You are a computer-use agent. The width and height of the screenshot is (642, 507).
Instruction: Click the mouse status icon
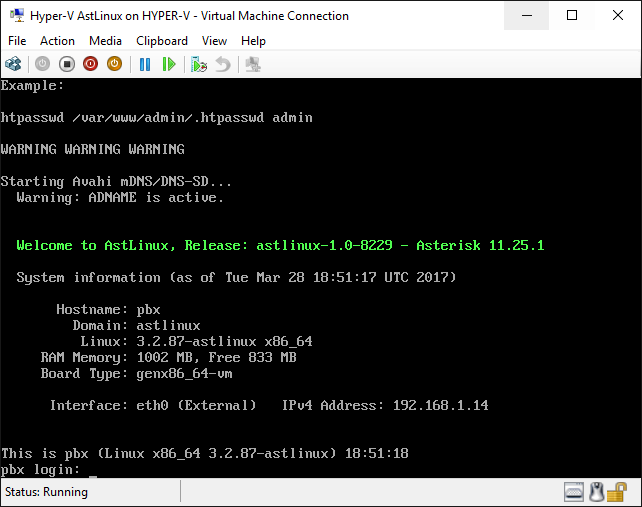point(597,492)
